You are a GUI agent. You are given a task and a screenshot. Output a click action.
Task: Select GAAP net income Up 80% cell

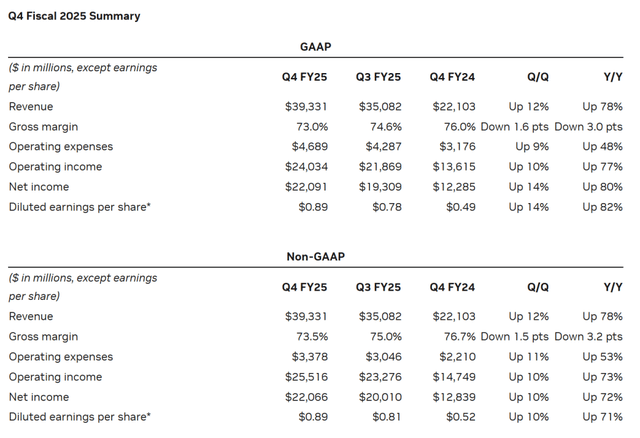click(x=602, y=187)
